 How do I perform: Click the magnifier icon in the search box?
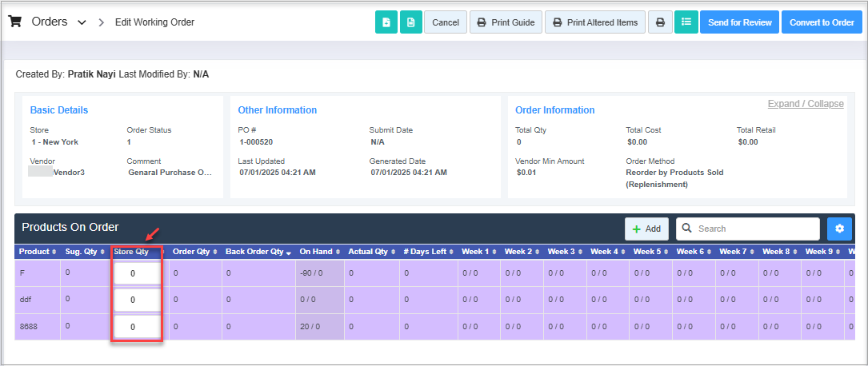[686, 229]
